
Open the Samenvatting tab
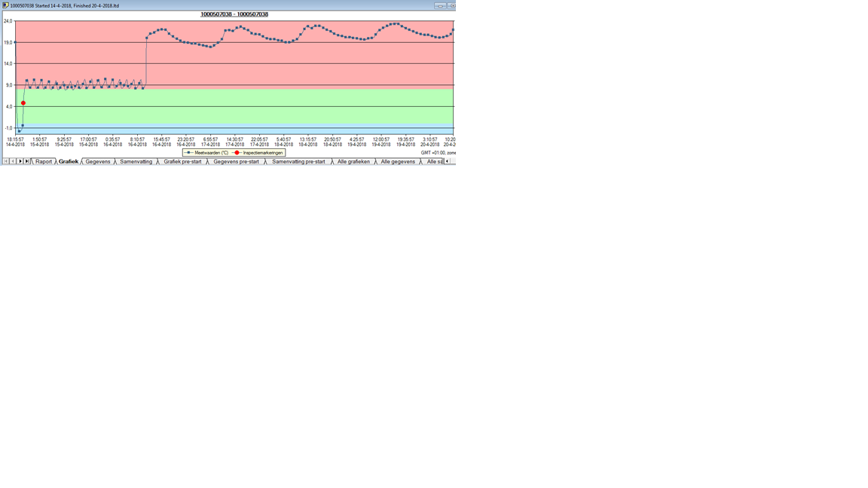click(x=136, y=161)
